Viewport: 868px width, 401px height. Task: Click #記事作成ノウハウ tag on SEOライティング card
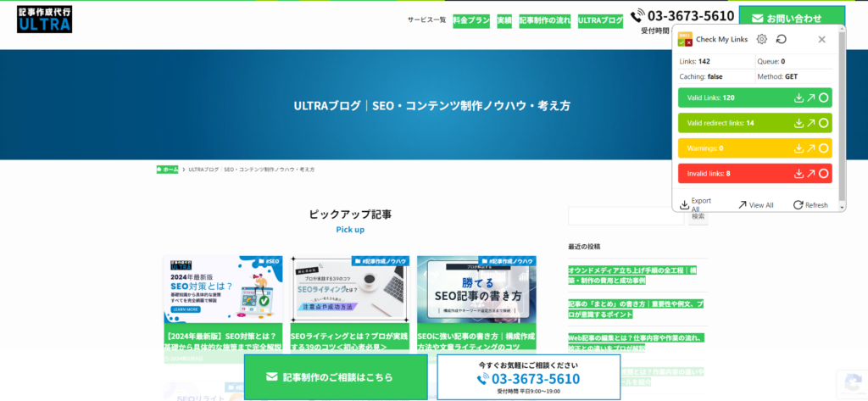pyautogui.click(x=381, y=261)
